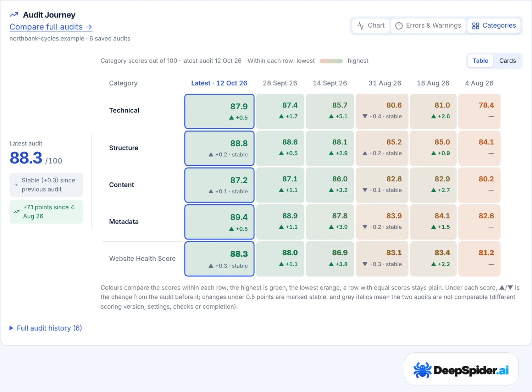This screenshot has width=532, height=392.
Task: Click the Metadata score 83.9
Action: pos(394,216)
